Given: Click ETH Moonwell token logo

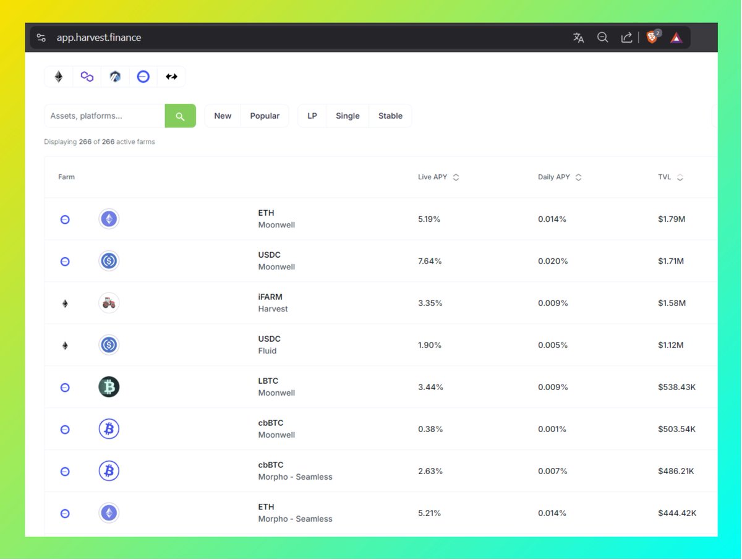Looking at the screenshot, I should [x=109, y=219].
